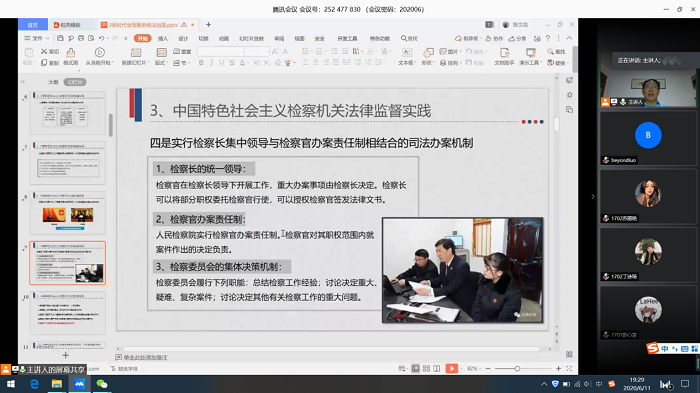Switch to slide sorter grid view
700x393 pixels.
(426, 368)
